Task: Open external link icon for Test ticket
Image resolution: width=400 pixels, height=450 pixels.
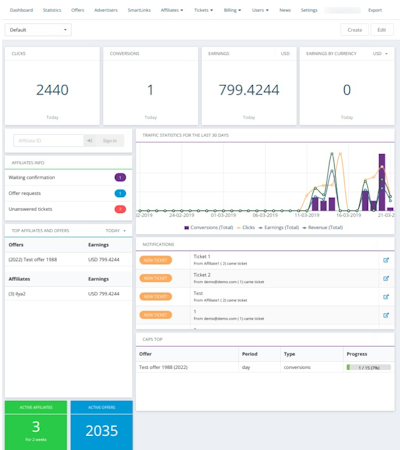Action: pos(386,297)
